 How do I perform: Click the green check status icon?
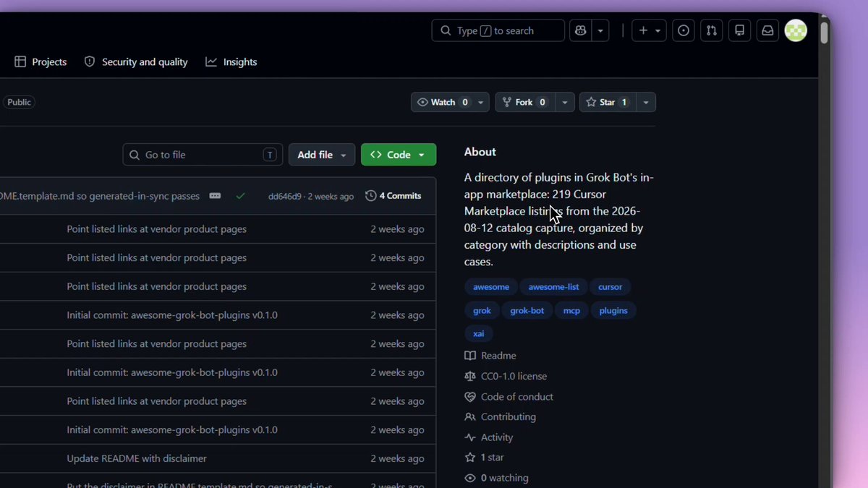240,196
